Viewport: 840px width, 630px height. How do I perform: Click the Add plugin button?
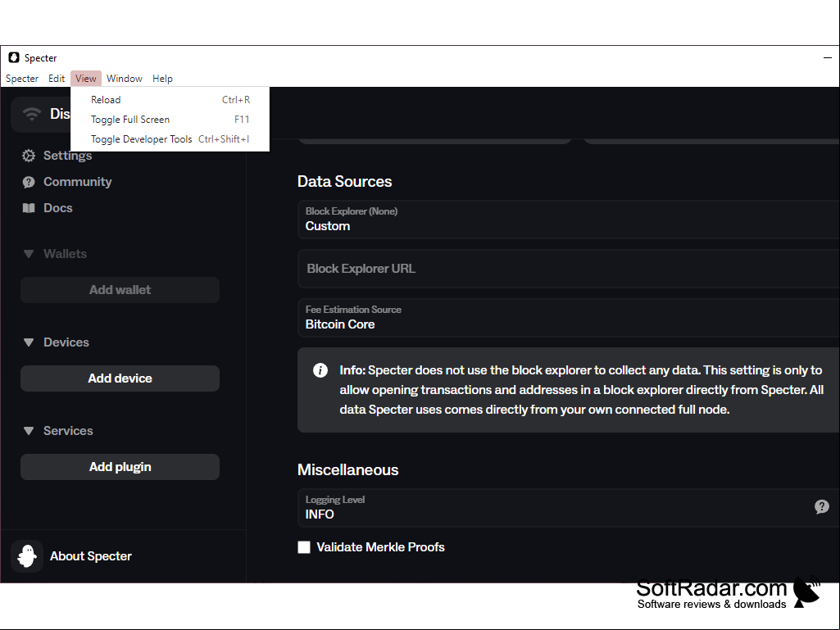[x=120, y=467]
